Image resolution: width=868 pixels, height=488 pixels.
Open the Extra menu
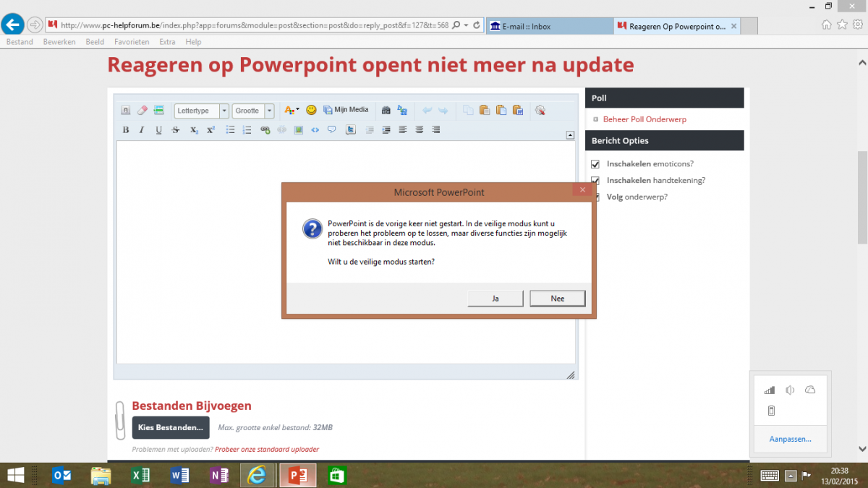coord(167,42)
